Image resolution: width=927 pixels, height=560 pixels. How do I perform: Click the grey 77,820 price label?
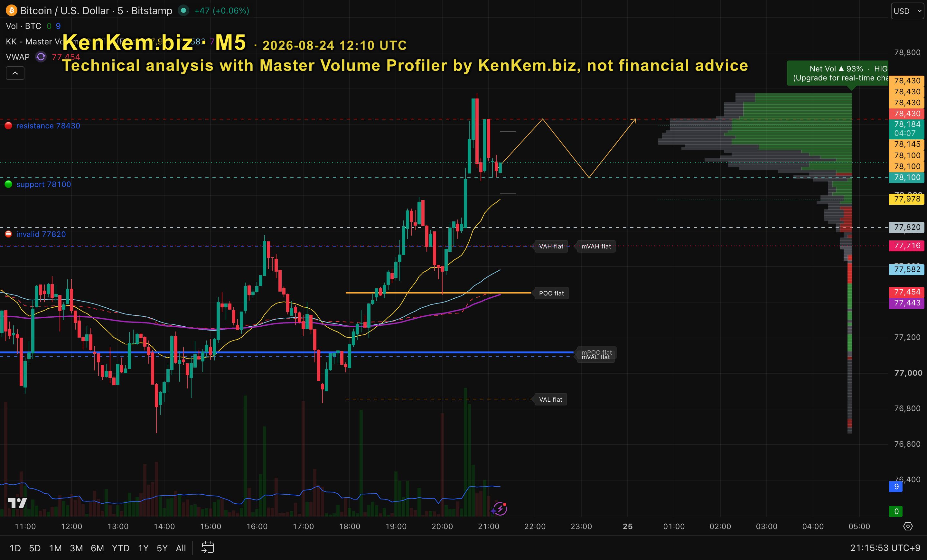[907, 227]
